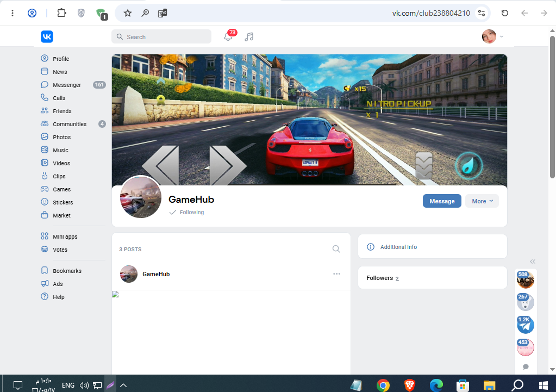Open the chat with 453 badge
Viewport: 556px width, 392px height.
tap(526, 347)
